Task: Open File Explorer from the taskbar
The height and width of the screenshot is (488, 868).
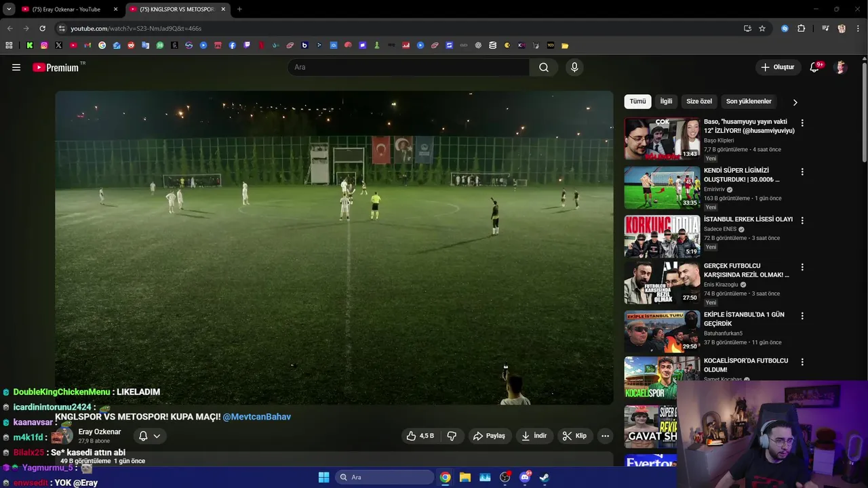Action: 465,477
